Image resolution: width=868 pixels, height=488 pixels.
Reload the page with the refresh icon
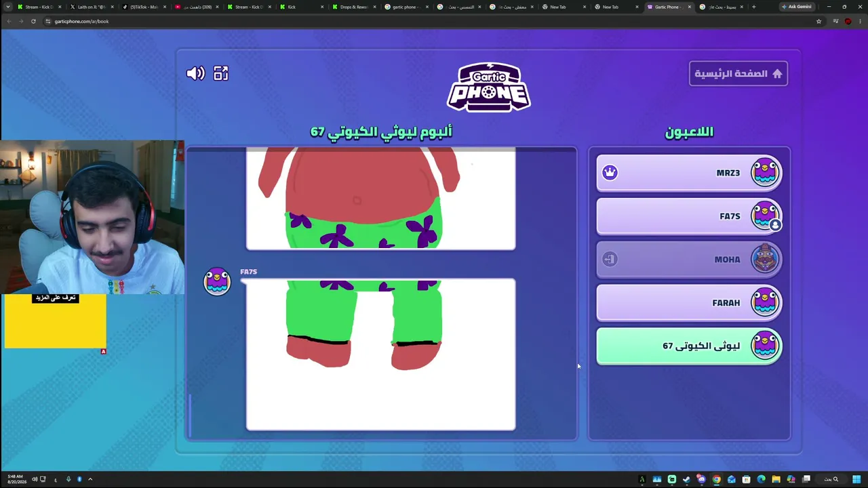[x=33, y=21]
